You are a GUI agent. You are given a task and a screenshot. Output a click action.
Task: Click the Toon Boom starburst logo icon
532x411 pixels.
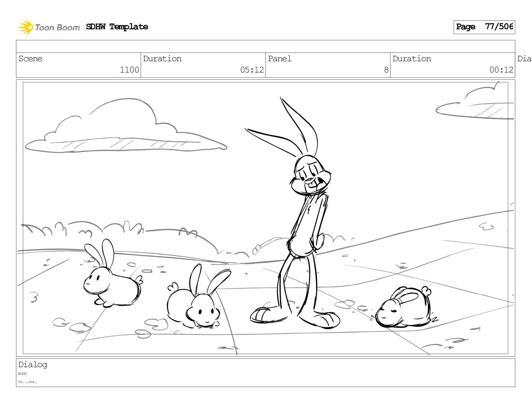coord(25,27)
